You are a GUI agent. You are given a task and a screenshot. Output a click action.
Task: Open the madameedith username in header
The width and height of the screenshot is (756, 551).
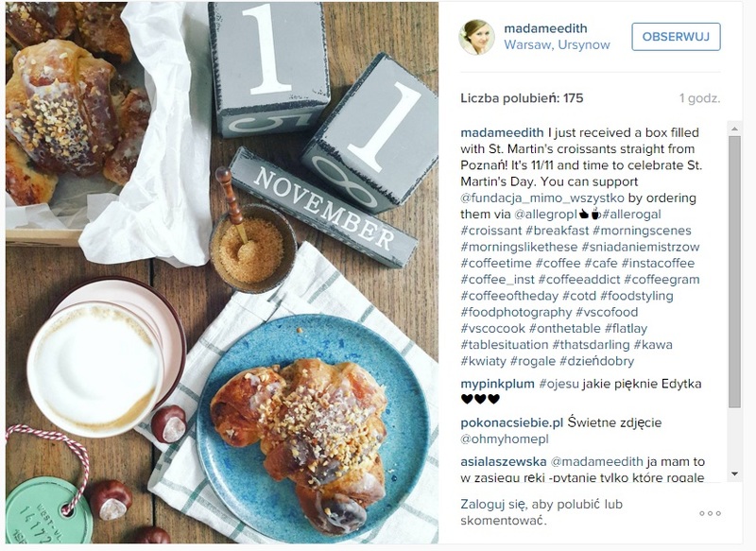(545, 28)
